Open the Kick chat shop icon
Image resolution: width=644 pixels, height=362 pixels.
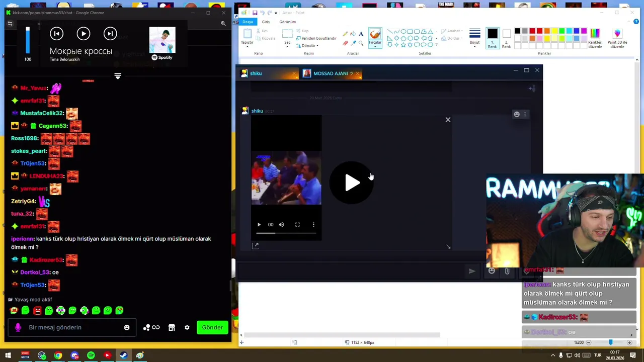[x=172, y=327]
